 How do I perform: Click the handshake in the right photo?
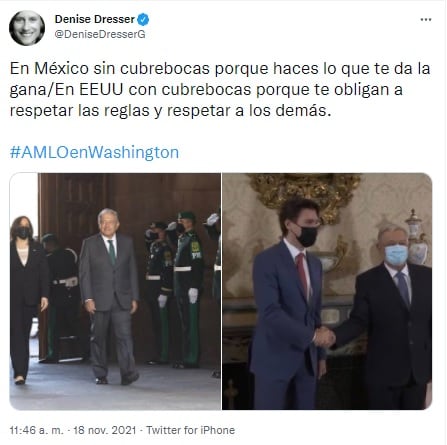(x=324, y=337)
